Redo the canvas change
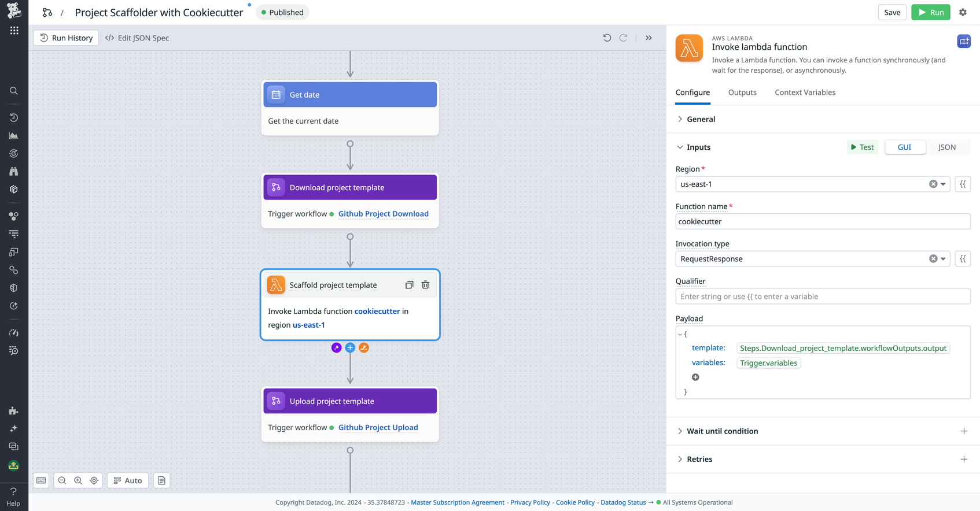Screen dimensions: 980x511 [x=624, y=38]
